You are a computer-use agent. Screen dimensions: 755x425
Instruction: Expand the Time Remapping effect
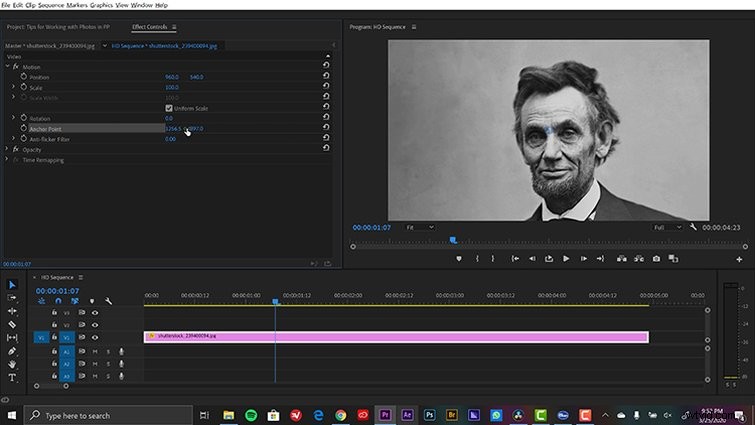(x=7, y=159)
